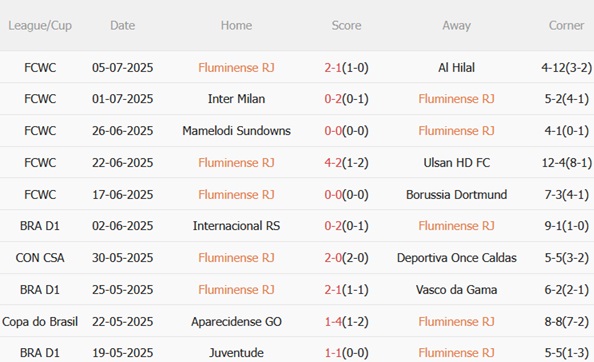Open the 4-2(1-2) score against Ulsan
The width and height of the screenshot is (594, 362).
click(x=346, y=163)
